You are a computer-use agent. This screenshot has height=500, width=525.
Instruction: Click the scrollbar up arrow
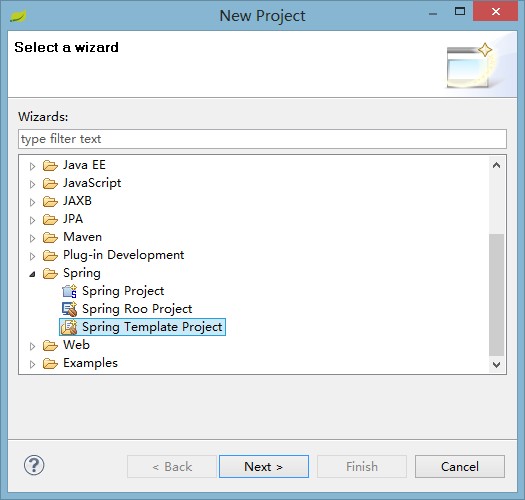coord(497,165)
